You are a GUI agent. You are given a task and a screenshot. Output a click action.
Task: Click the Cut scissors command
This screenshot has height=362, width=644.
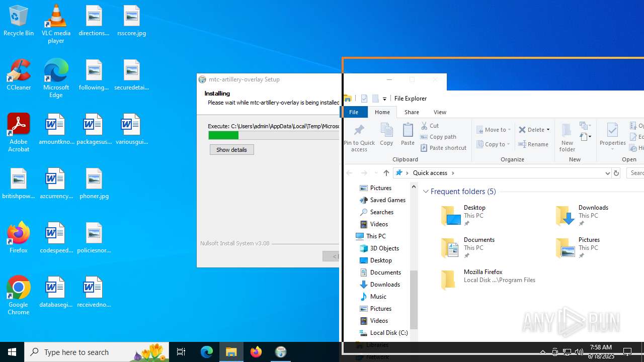pyautogui.click(x=430, y=126)
